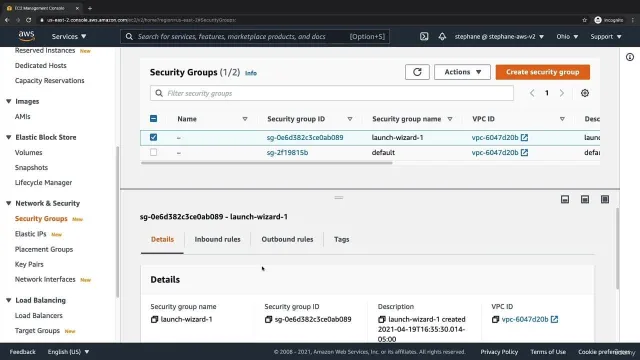Open Details VPC ID external link icon

tap(554, 319)
